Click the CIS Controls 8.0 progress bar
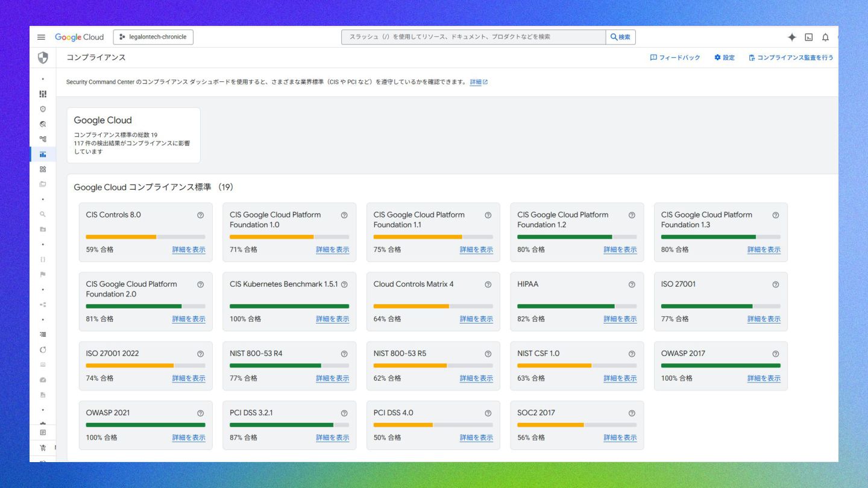The image size is (868, 488). pyautogui.click(x=145, y=237)
